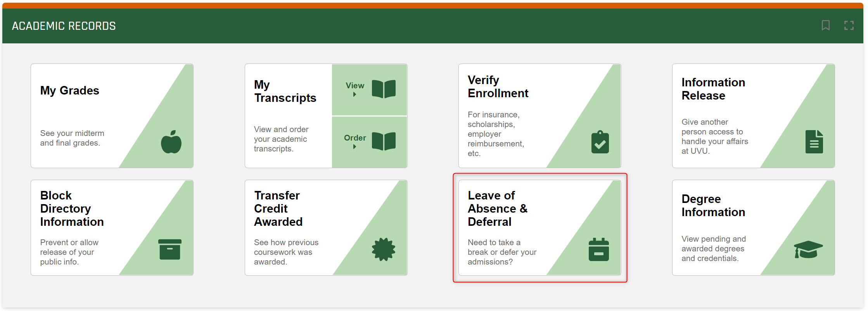
Task: Open the Verify Enrollment heading
Action: click(x=498, y=87)
